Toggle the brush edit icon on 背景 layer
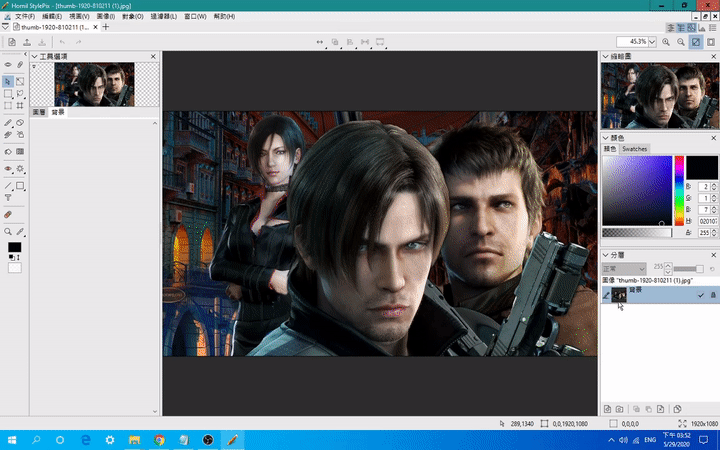 click(606, 295)
